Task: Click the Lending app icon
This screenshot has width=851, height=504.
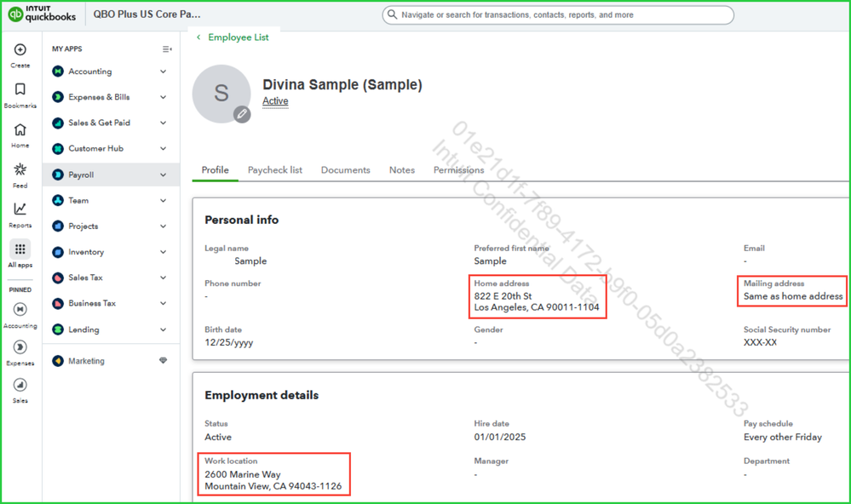Action: 58,329
